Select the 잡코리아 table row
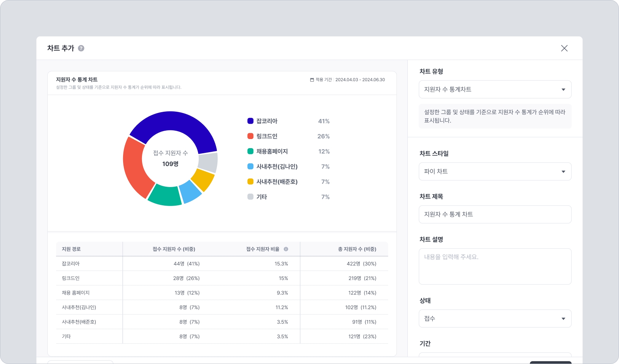The width and height of the screenshot is (619, 364). click(x=222, y=264)
